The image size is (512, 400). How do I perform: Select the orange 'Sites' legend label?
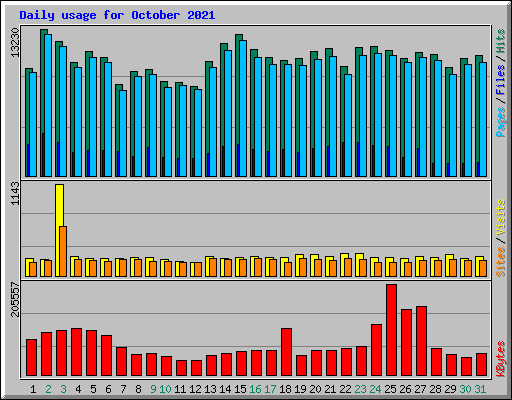[501, 262]
